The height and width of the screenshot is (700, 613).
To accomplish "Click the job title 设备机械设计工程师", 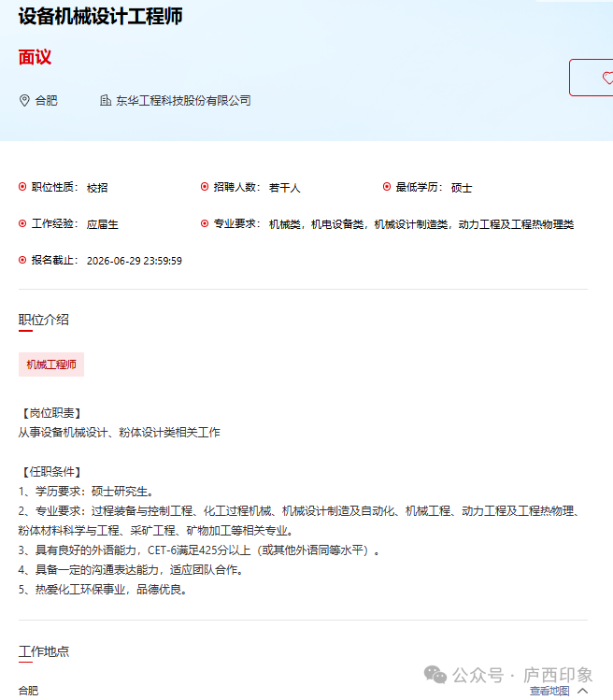I will [101, 17].
